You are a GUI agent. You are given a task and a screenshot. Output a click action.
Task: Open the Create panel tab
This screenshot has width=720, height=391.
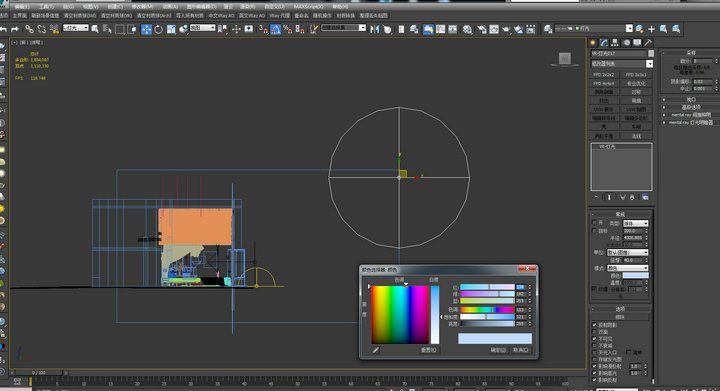593,43
